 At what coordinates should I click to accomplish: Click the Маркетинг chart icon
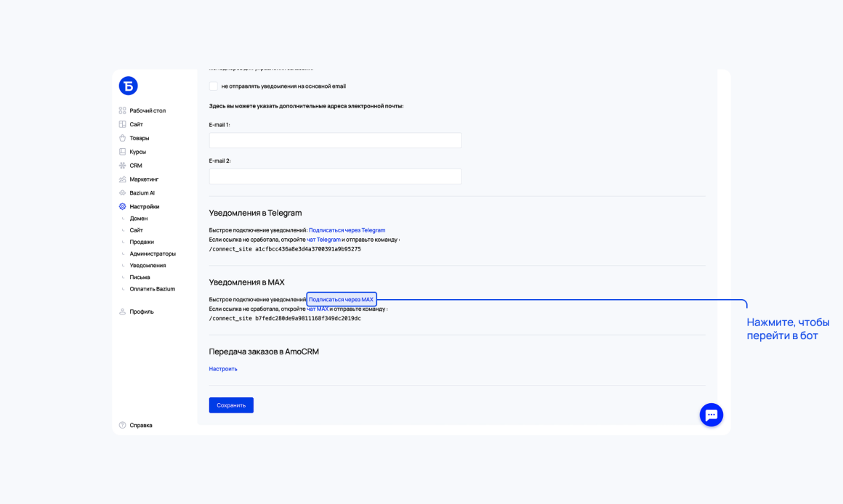point(123,179)
